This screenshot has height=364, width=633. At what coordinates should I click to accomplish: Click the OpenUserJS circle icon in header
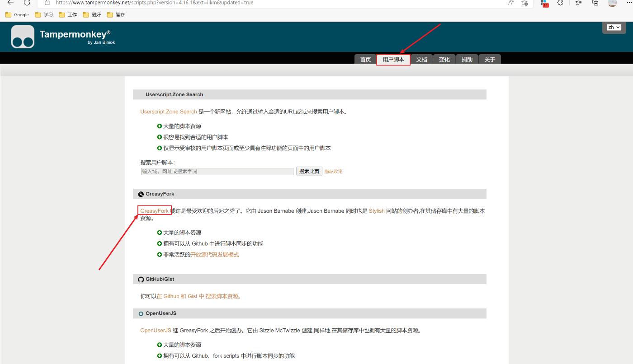coord(141,313)
